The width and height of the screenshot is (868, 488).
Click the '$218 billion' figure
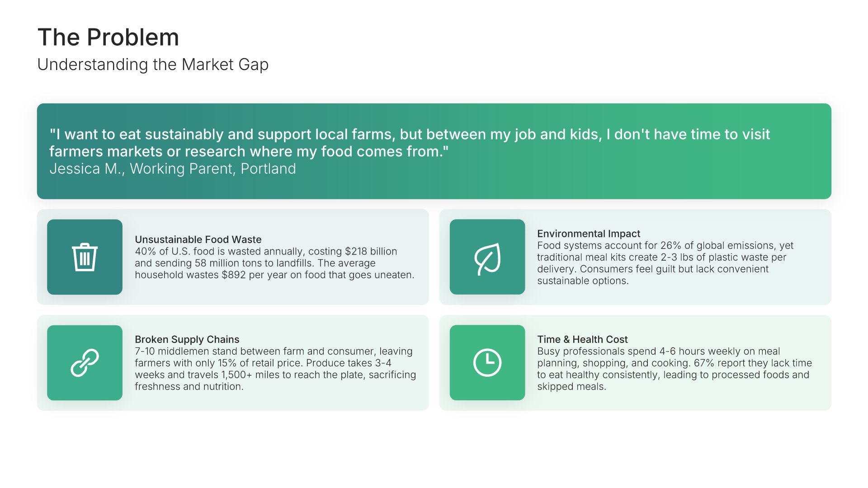371,251
